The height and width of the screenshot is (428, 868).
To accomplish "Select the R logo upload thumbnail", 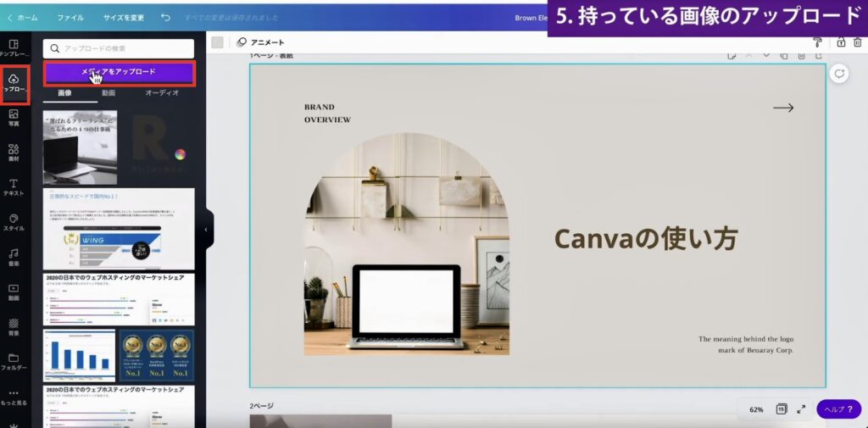I will [157, 147].
